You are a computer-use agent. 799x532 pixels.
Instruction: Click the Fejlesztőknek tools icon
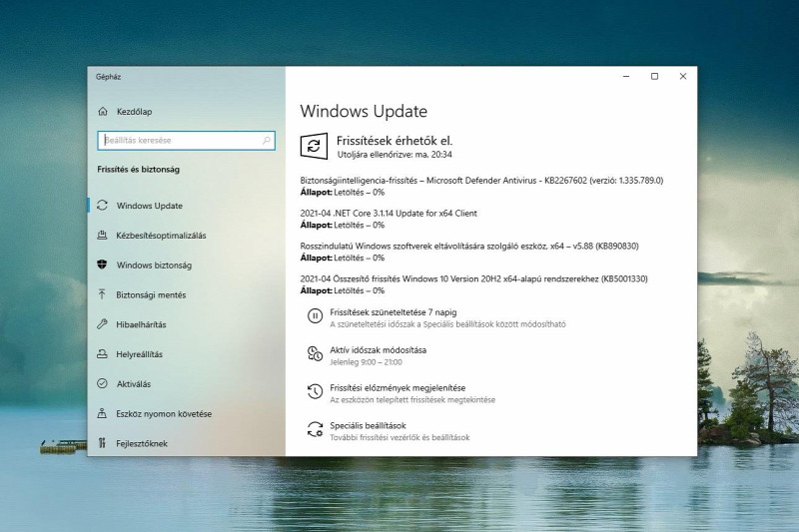coord(102,443)
